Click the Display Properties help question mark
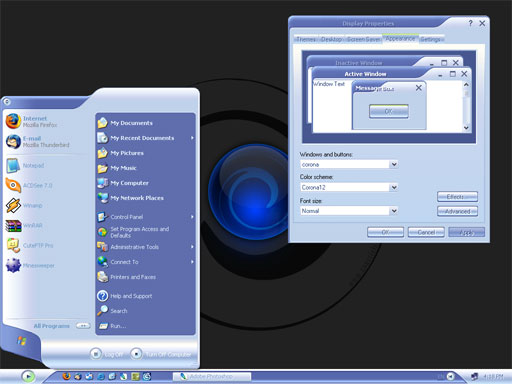Screen dimensions: 512x384 click(x=470, y=23)
